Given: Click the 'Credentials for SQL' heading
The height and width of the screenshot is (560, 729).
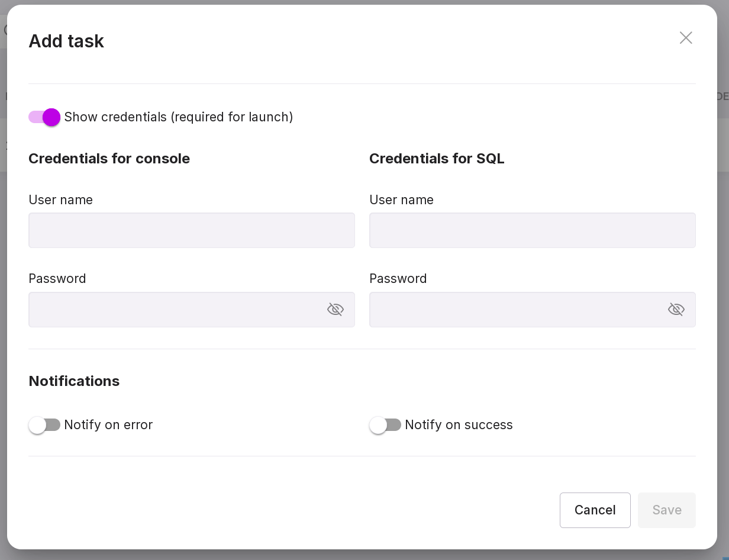Looking at the screenshot, I should [x=437, y=159].
